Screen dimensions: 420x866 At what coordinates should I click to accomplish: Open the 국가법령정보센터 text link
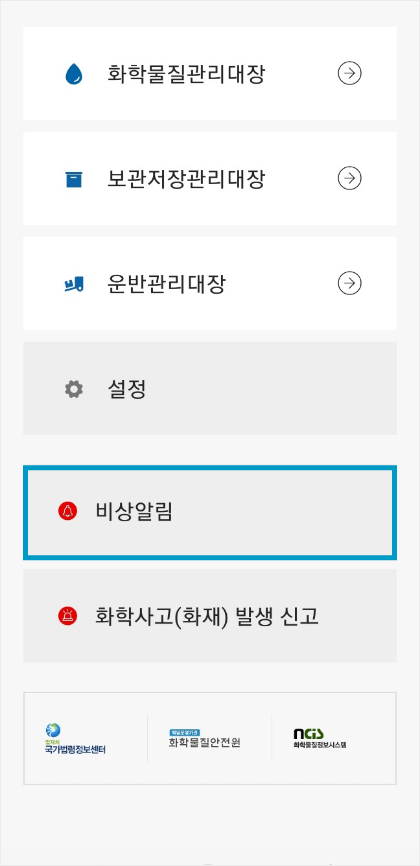75,750
